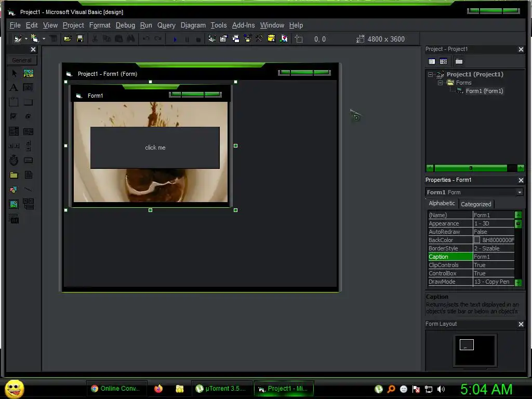Image resolution: width=532 pixels, height=399 pixels.
Task: Click the Add Form toolbar icon
Action: click(x=35, y=38)
